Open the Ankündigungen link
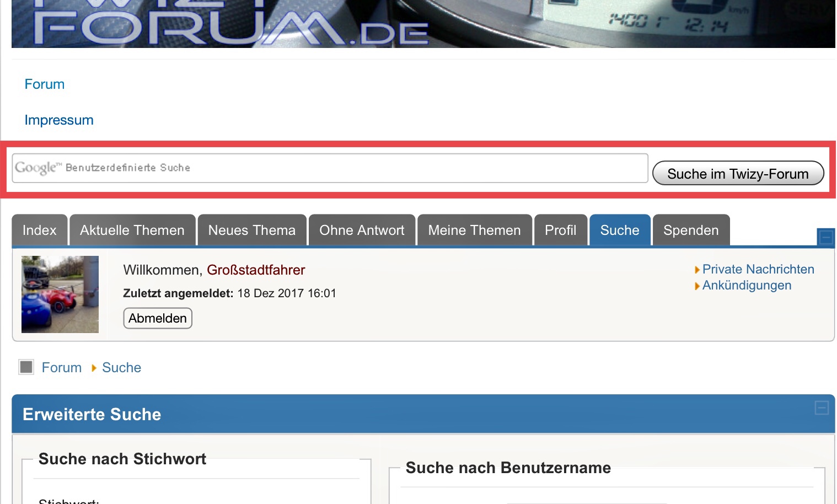 tap(747, 286)
